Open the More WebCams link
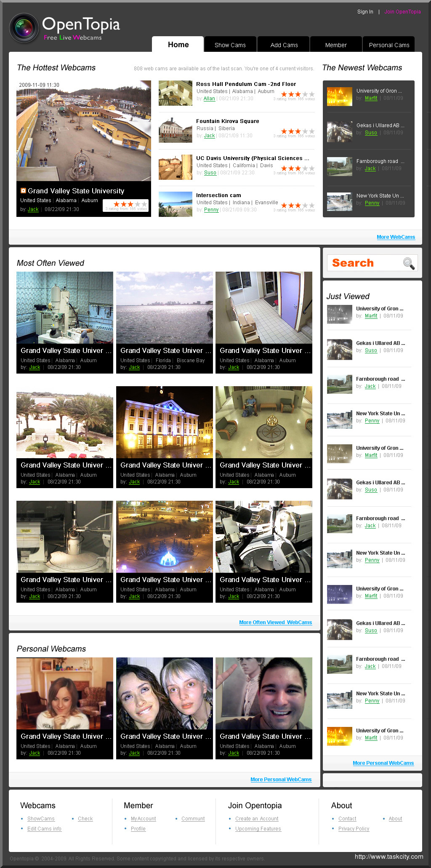431x868 pixels. point(396,237)
